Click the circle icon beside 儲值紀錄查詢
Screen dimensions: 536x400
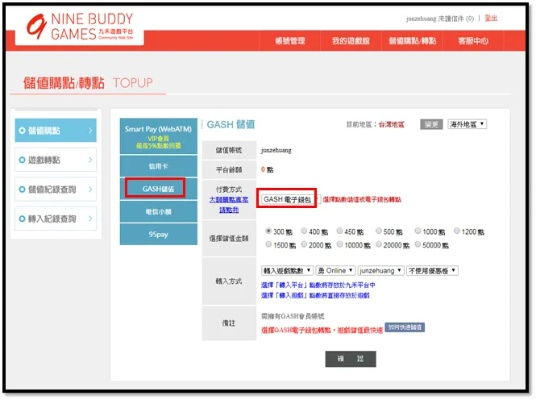pos(22,189)
